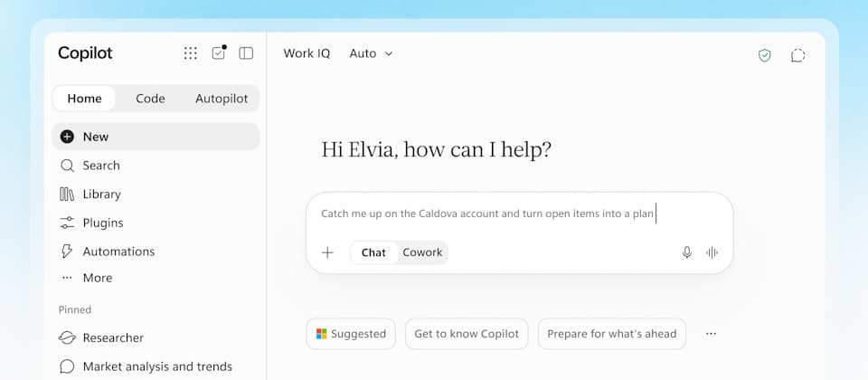Click the Plugins sliders icon
The image size is (868, 380).
[67, 223]
